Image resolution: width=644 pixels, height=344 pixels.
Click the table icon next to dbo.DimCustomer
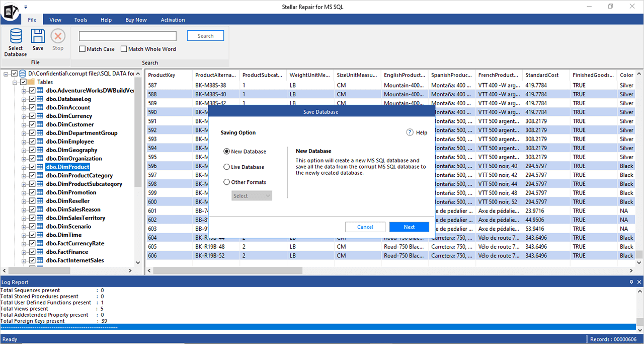40,124
